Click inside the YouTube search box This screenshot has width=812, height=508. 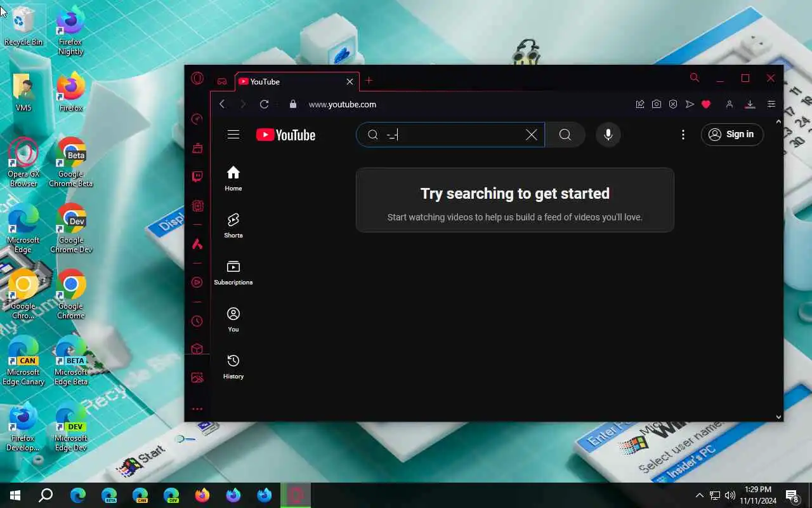tap(450, 135)
